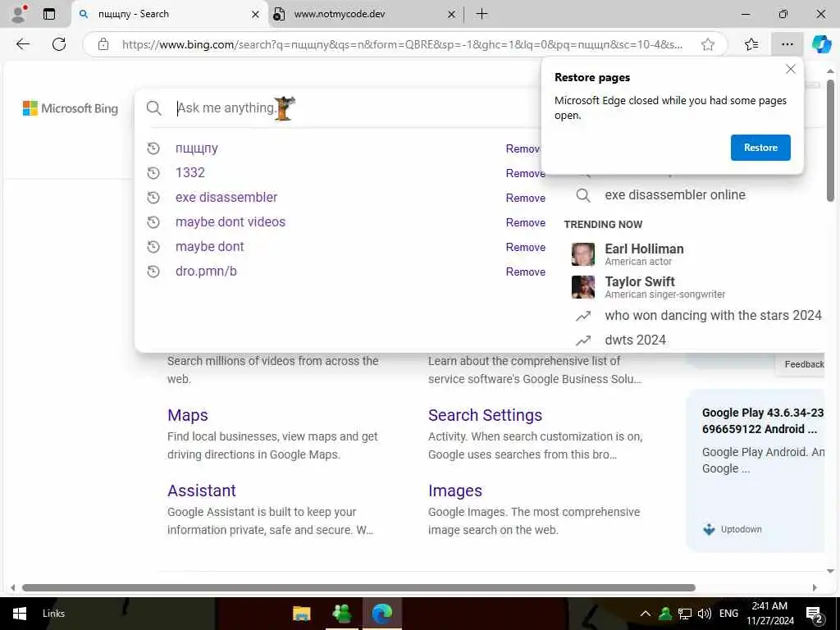
Task: Select maybe dont history suggestion
Action: (x=209, y=247)
